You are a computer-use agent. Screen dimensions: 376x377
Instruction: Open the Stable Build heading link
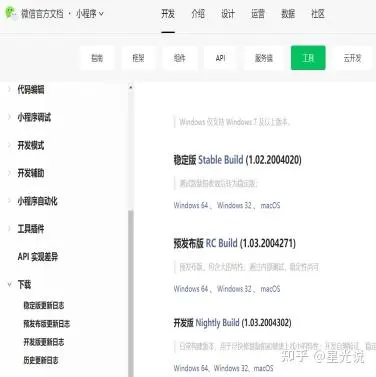click(221, 160)
